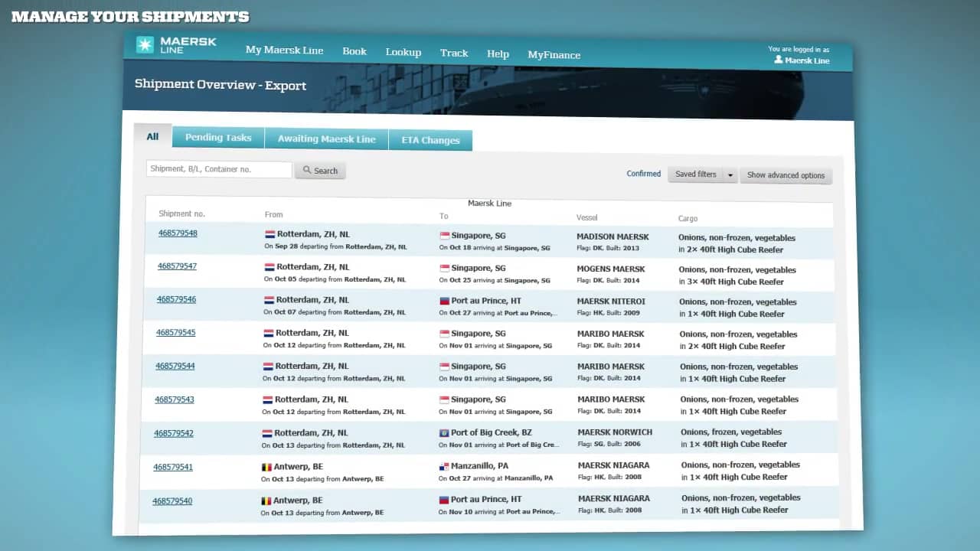Click the Haiti flag in shipment 468579546 row
This screenshot has height=551, width=980.
444,301
